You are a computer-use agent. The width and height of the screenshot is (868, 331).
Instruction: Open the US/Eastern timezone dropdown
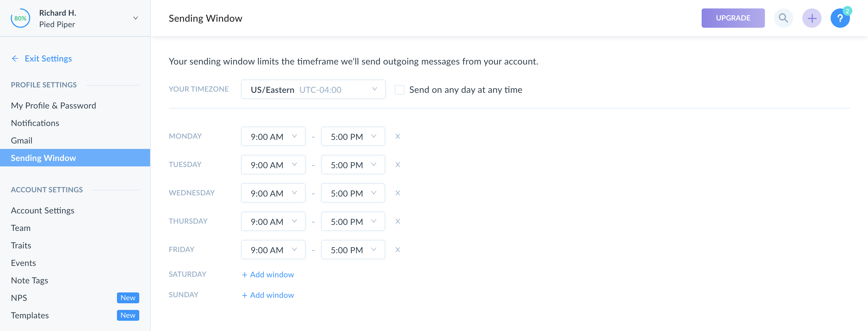pyautogui.click(x=313, y=89)
